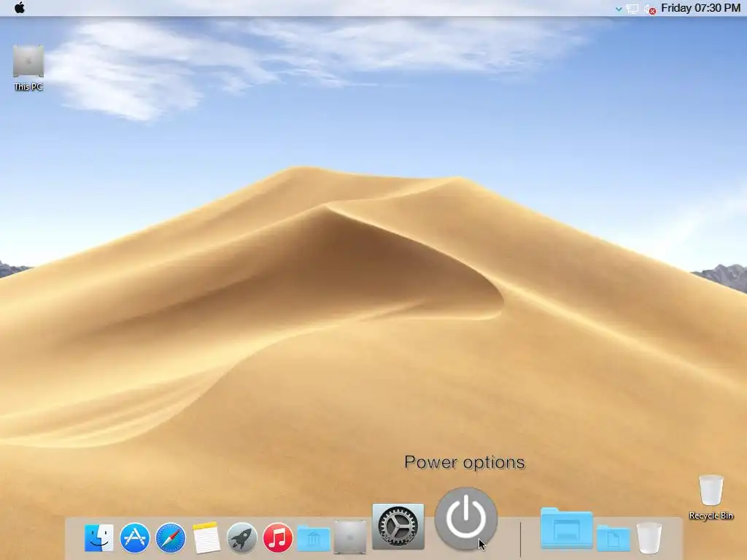Select the Recycle Bin desktop icon
The width and height of the screenshot is (747, 560).
(x=711, y=497)
